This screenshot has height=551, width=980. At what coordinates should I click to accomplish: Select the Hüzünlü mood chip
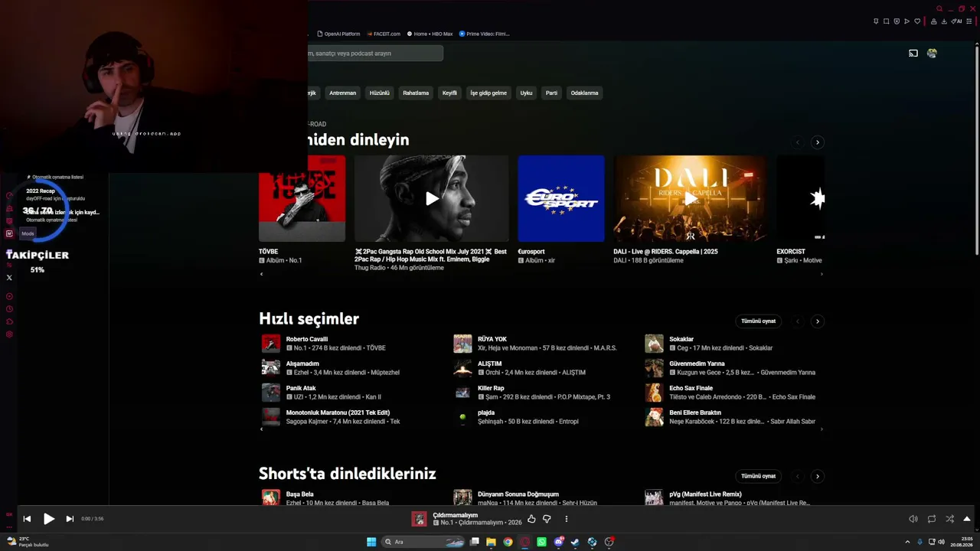(380, 93)
